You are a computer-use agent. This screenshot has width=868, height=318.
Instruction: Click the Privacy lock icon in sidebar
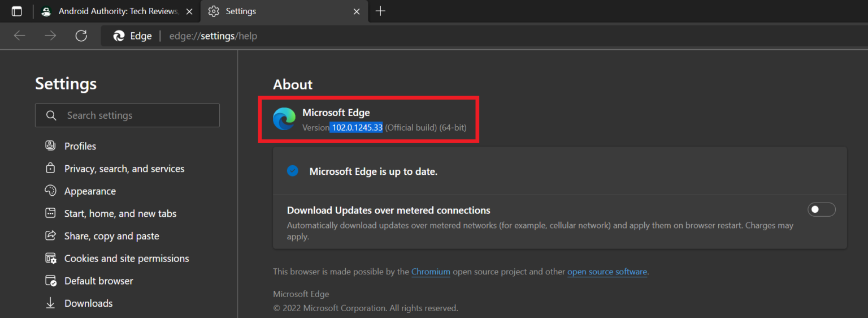pos(50,168)
